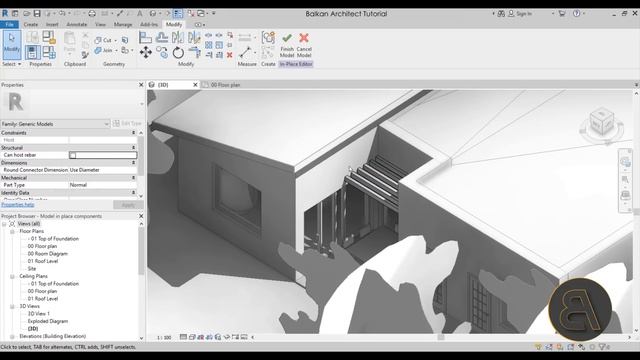Open the Join dropdown arrow
Screen dimensions: 640x360
point(116,51)
